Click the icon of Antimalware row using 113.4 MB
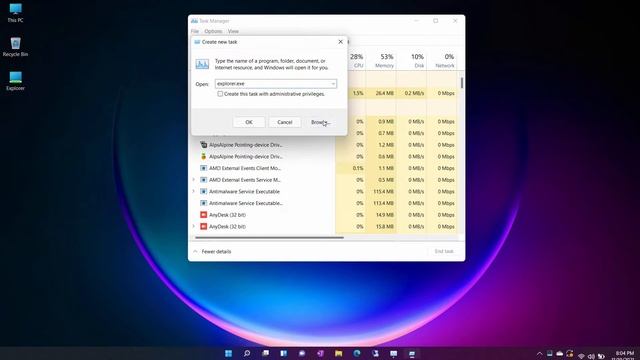The width and height of the screenshot is (640, 360). click(203, 203)
